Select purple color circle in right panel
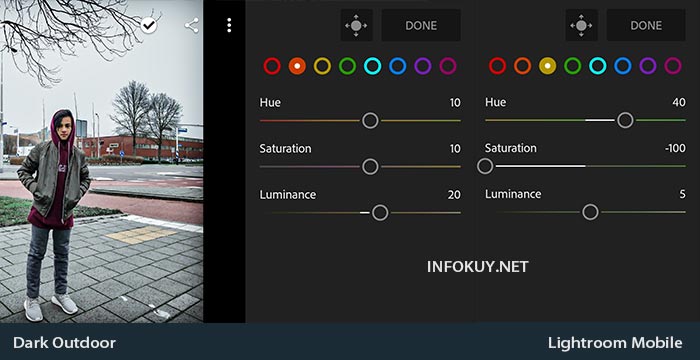Screen dimensions: 700x360 pyautogui.click(x=648, y=66)
